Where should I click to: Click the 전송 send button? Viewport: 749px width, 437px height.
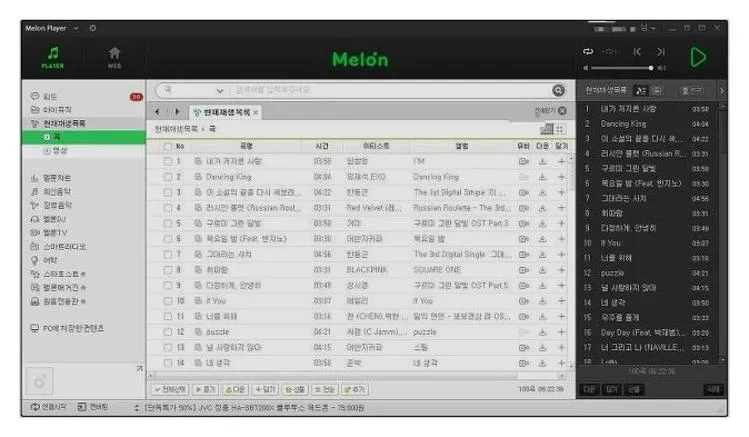[324, 389]
